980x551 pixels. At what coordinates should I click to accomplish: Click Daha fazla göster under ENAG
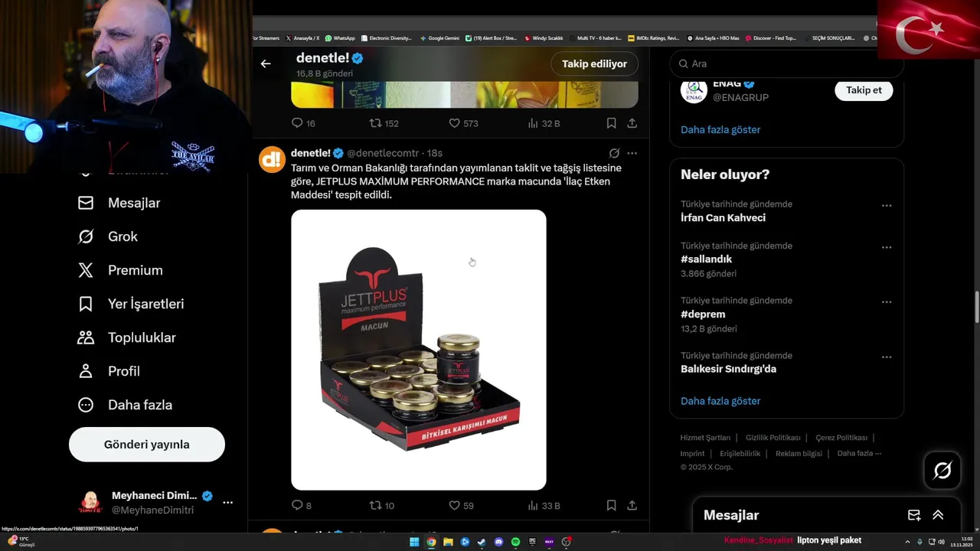coord(720,129)
